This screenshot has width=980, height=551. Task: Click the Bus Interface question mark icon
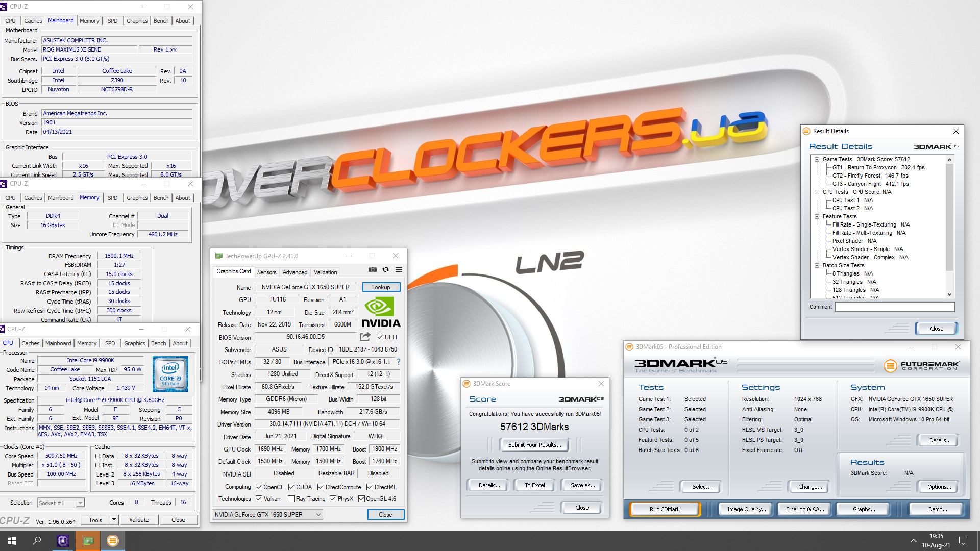click(x=399, y=362)
